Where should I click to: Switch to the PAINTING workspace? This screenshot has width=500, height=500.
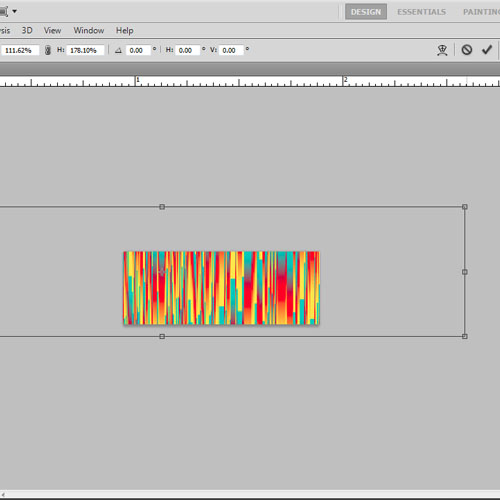(481, 12)
